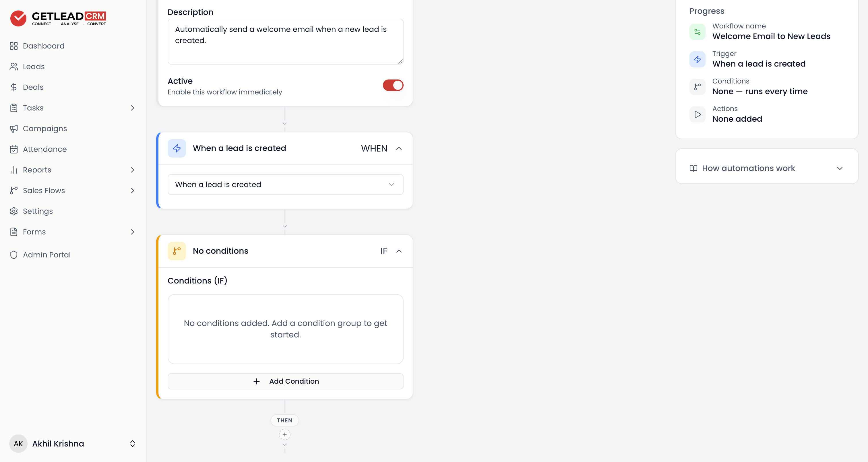The width and height of the screenshot is (868, 462).
Task: Click into the Description text area
Action: point(285,41)
